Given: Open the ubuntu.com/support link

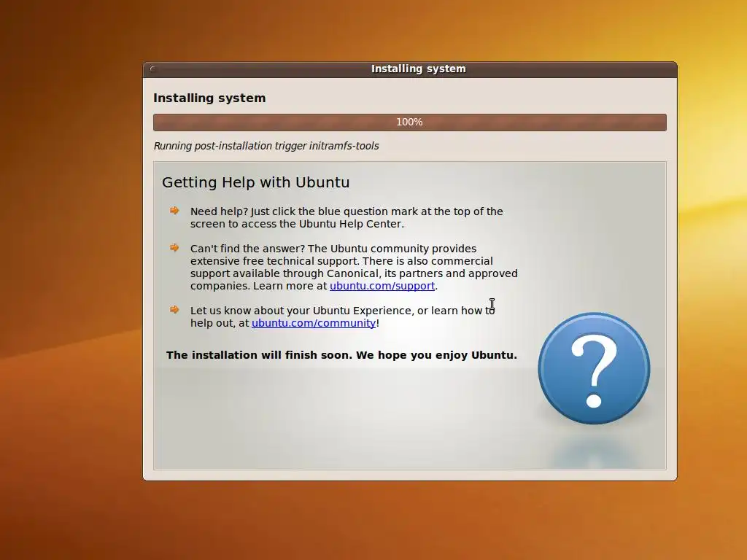Looking at the screenshot, I should (382, 286).
